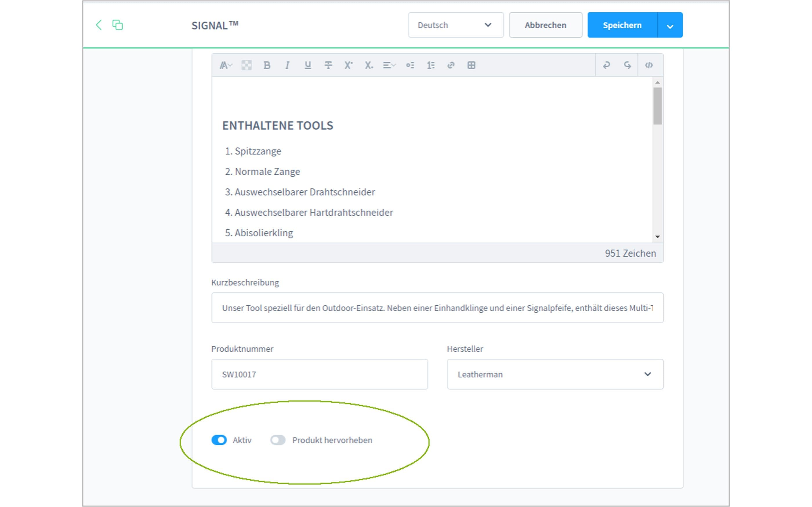Apply bold formatting in the text editor
The image size is (812, 507).
[x=267, y=65]
